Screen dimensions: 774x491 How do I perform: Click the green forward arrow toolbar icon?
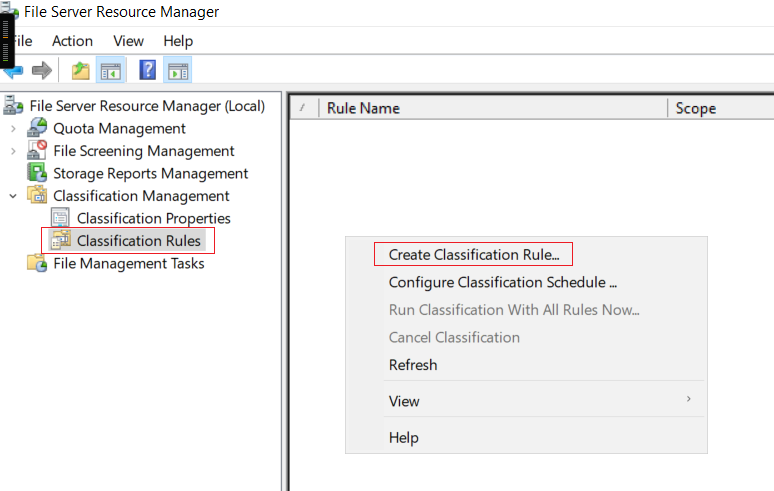(x=42, y=71)
